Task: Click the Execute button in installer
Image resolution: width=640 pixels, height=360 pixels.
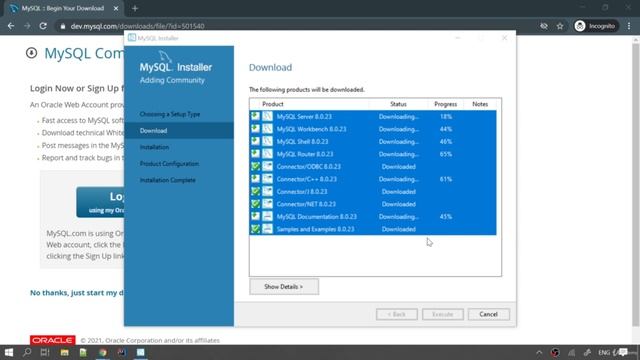Action: point(443,314)
